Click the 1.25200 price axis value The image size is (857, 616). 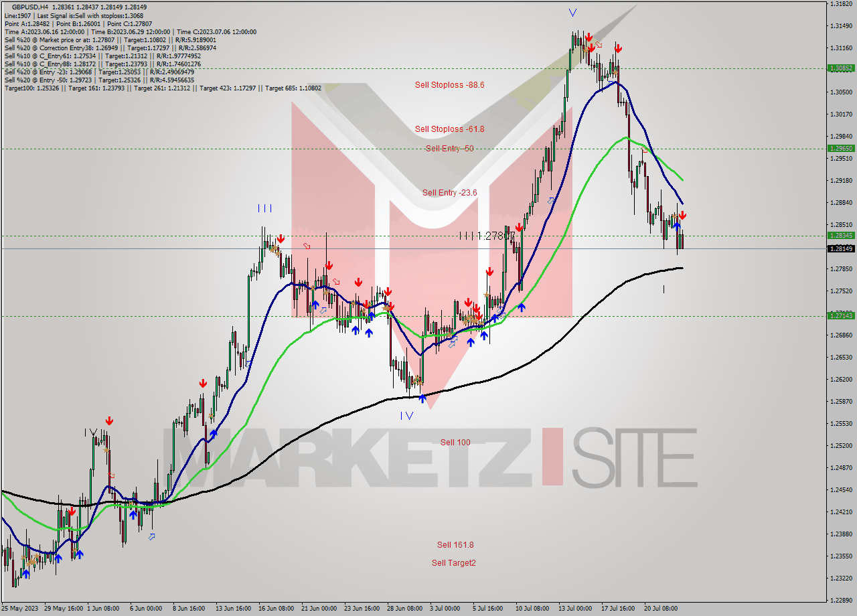point(840,446)
